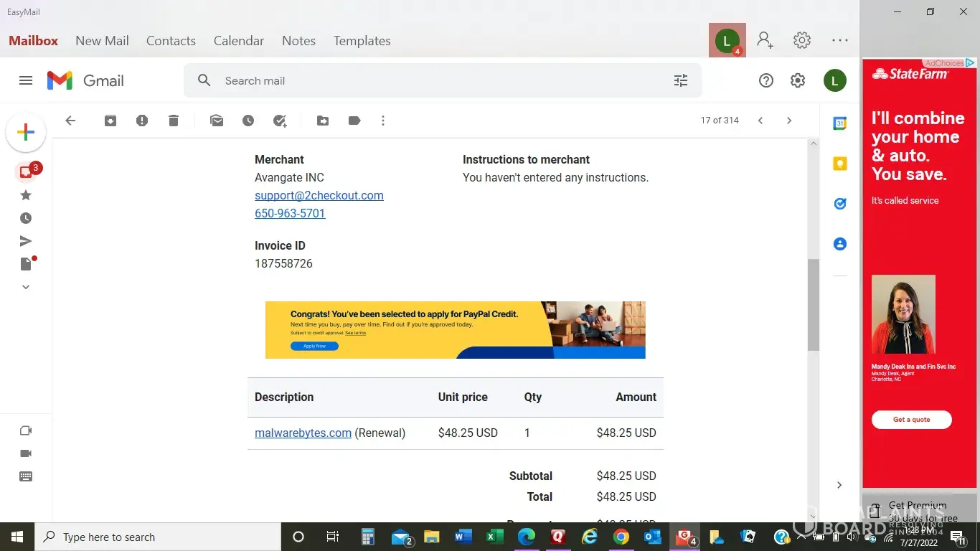980x551 pixels.
Task: Open the keyboard icon in sidebar
Action: point(26,476)
